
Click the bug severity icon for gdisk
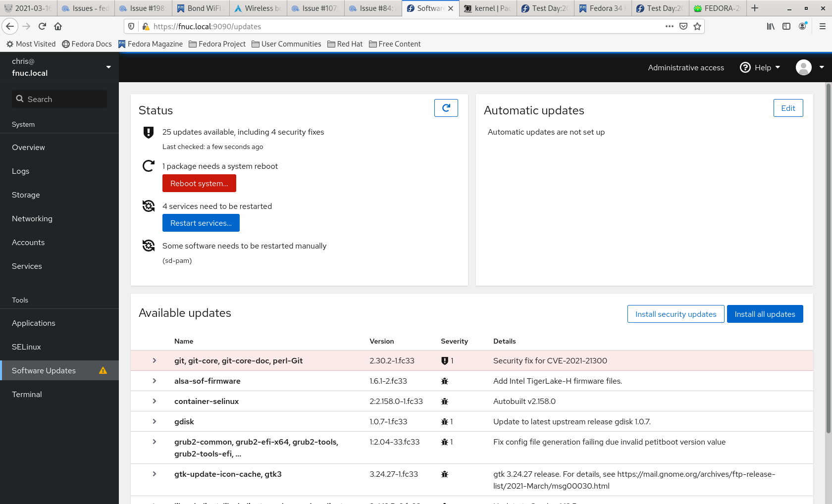pos(445,422)
